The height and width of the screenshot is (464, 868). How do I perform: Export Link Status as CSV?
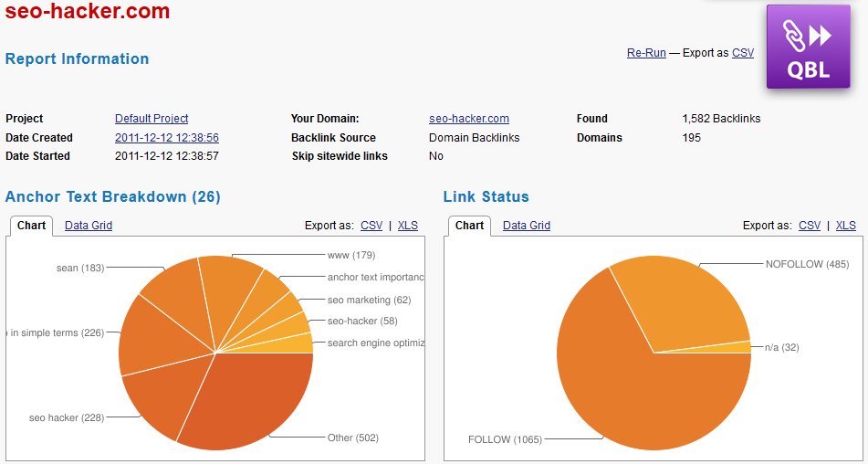810,226
